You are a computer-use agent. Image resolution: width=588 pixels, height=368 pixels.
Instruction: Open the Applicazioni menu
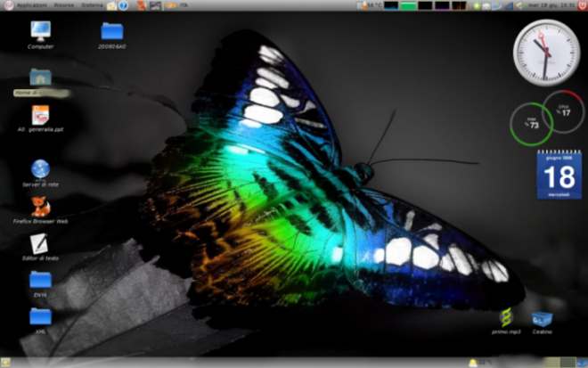click(31, 5)
